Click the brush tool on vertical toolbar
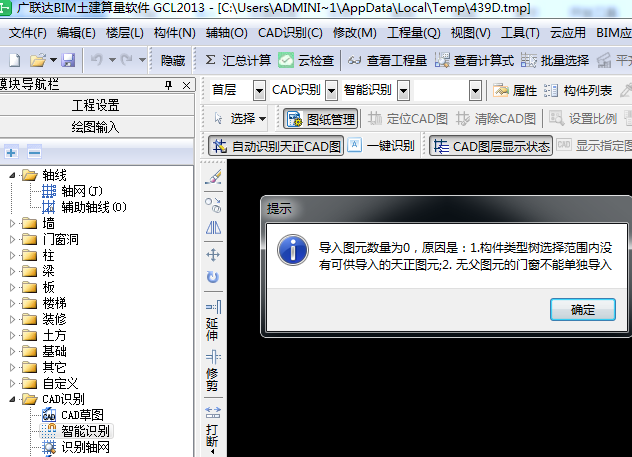The width and height of the screenshot is (632, 457). pos(213,177)
